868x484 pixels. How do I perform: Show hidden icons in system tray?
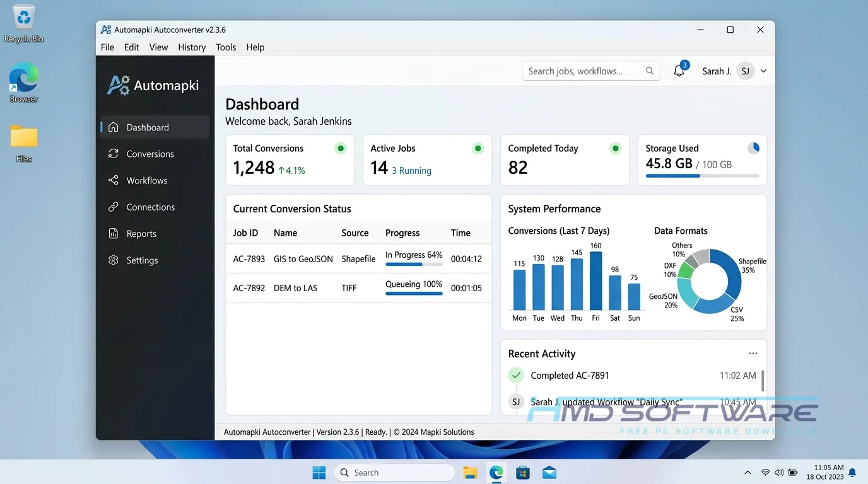pyautogui.click(x=748, y=473)
